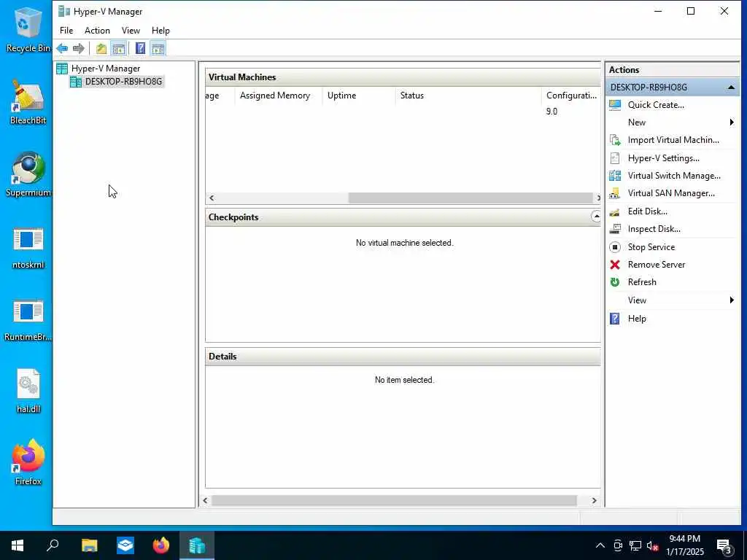Click Virtual Machines list horizontal scrollbar thumb
The height and width of the screenshot is (560, 747).
(471, 198)
